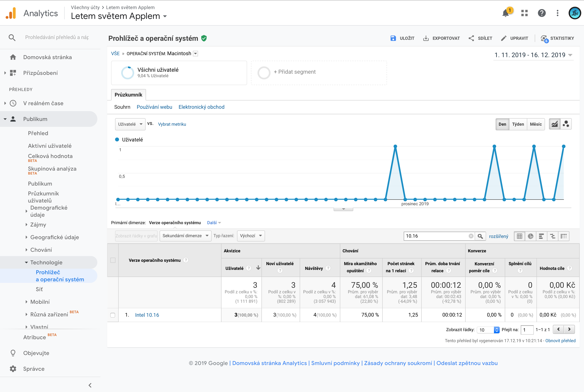Click the EXPORTOVAT button
The width and height of the screenshot is (584, 392).
coord(442,38)
